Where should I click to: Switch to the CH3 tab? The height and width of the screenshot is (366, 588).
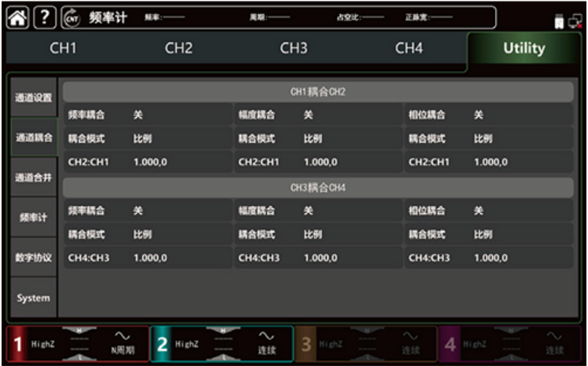[x=293, y=48]
